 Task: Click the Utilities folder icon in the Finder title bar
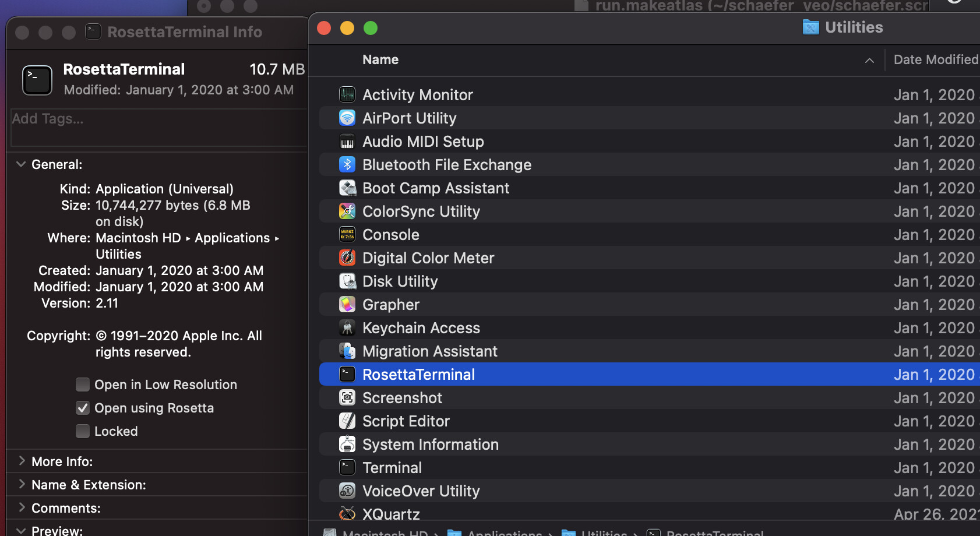(810, 27)
